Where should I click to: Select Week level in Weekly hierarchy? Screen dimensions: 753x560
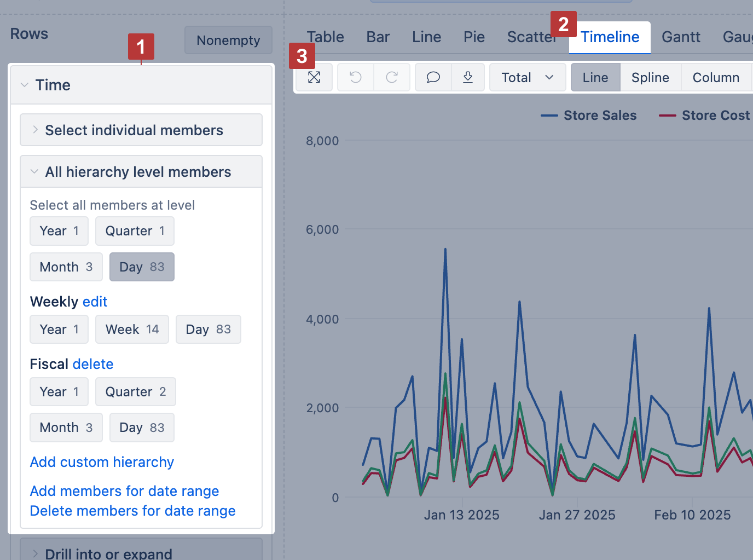(132, 330)
